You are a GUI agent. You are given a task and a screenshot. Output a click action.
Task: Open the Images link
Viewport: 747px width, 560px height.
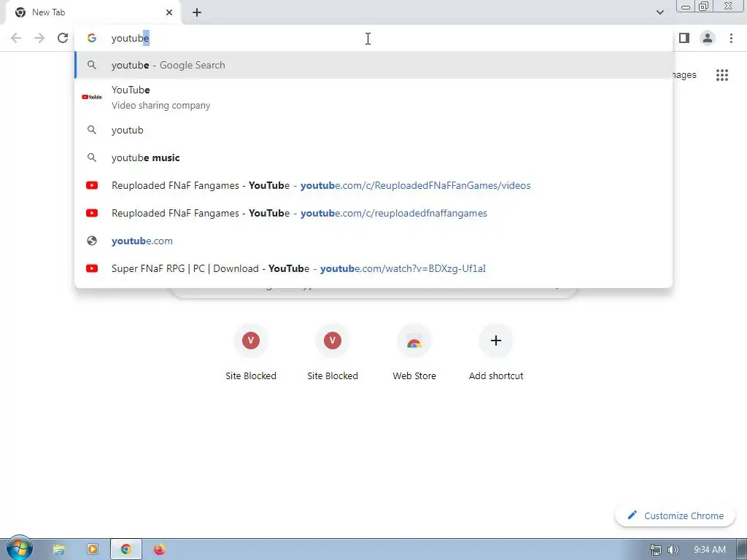point(684,75)
